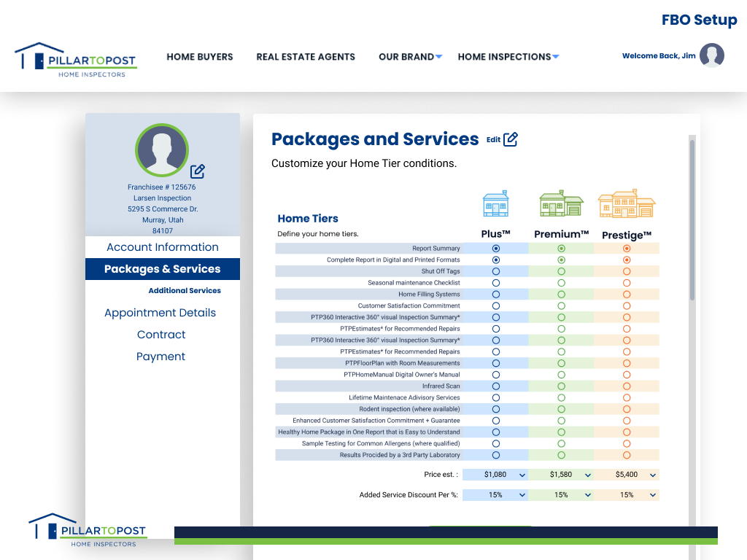Enable Premium radio for Shut Off Tags
Screen dimensions: 747x560
point(561,271)
